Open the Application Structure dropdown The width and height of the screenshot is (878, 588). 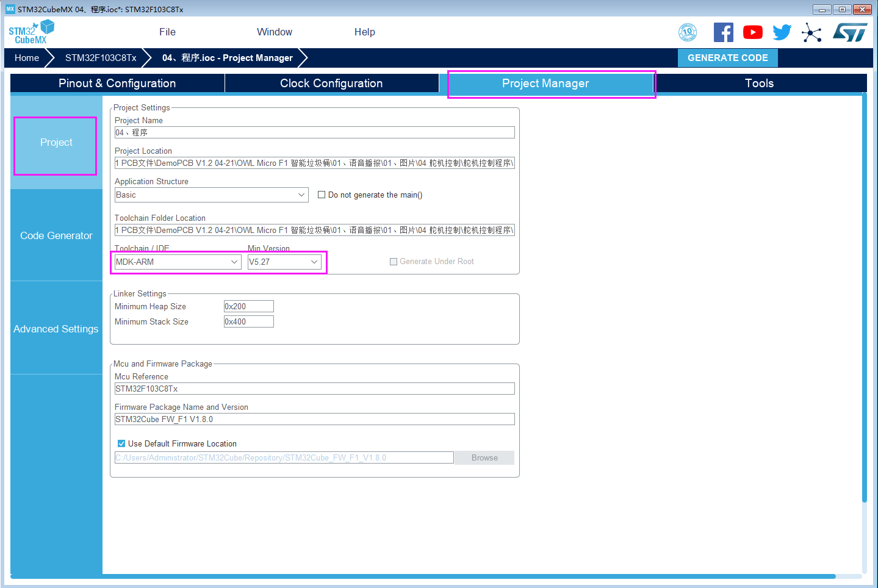pos(212,195)
